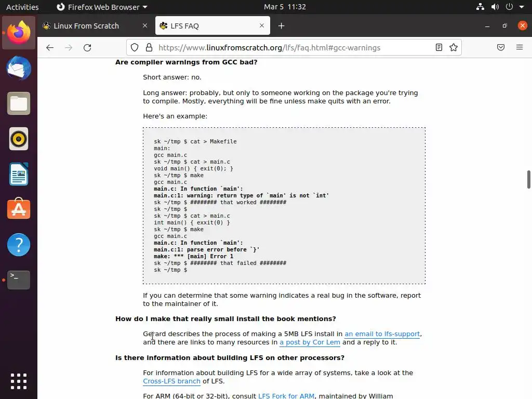Open the Cross-LFS branch link
Screen dimensions: 532x399
(171, 381)
